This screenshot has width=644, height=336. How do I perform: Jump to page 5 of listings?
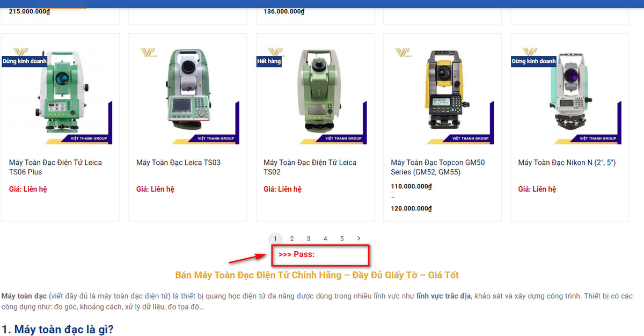342,238
